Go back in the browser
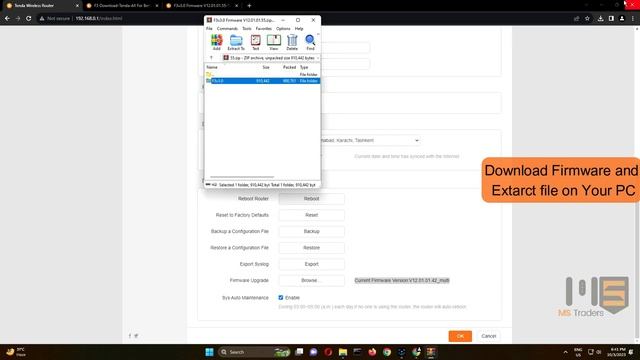 (7, 18)
